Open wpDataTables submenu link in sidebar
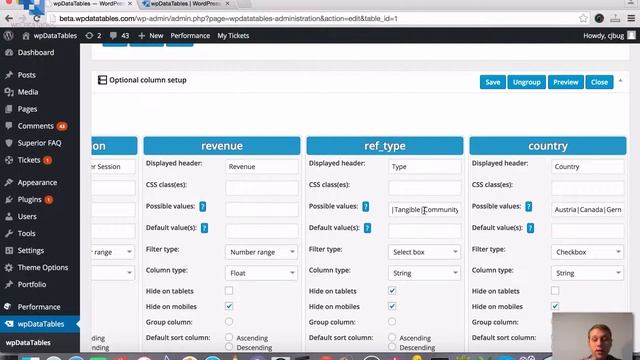The width and height of the screenshot is (640, 360). coord(28,342)
